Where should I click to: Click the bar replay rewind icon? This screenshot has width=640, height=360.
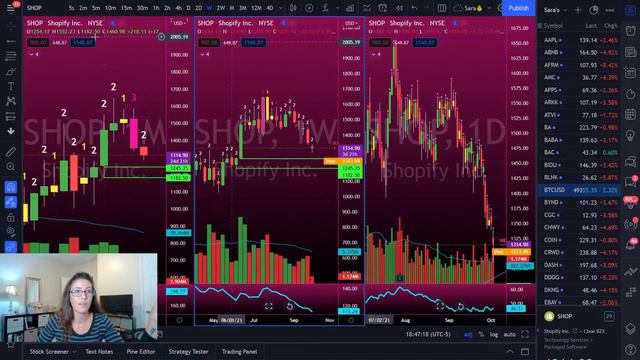pyautogui.click(x=399, y=8)
